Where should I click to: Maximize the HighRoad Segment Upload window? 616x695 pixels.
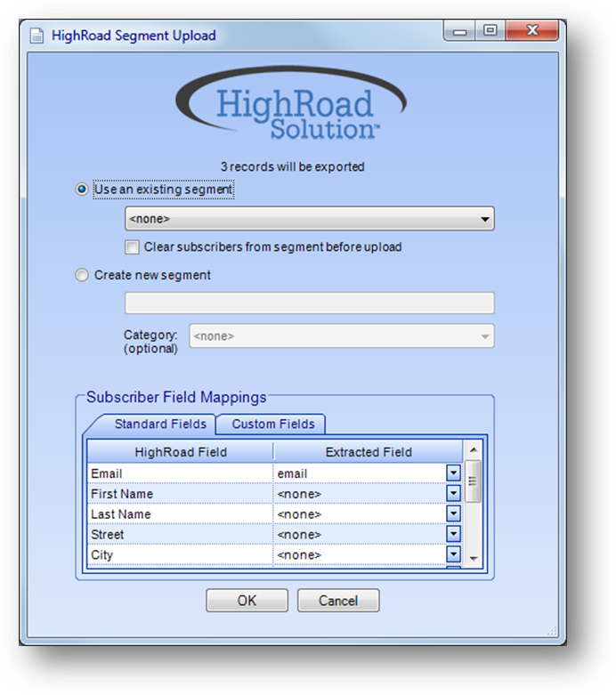coord(490,30)
